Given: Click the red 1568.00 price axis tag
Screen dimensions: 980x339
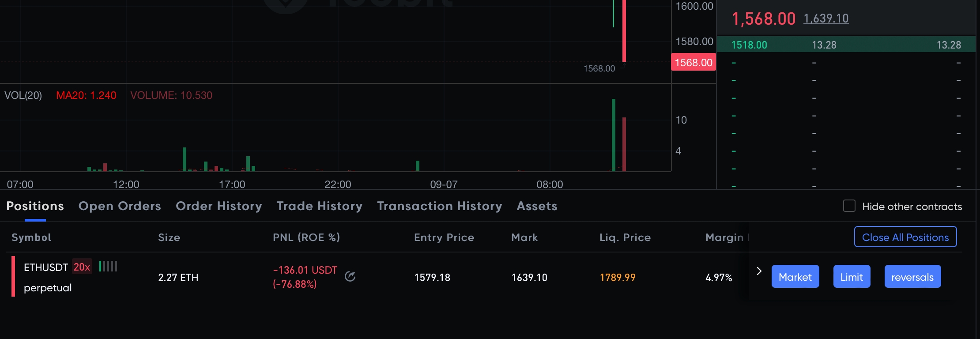Looking at the screenshot, I should click(693, 62).
